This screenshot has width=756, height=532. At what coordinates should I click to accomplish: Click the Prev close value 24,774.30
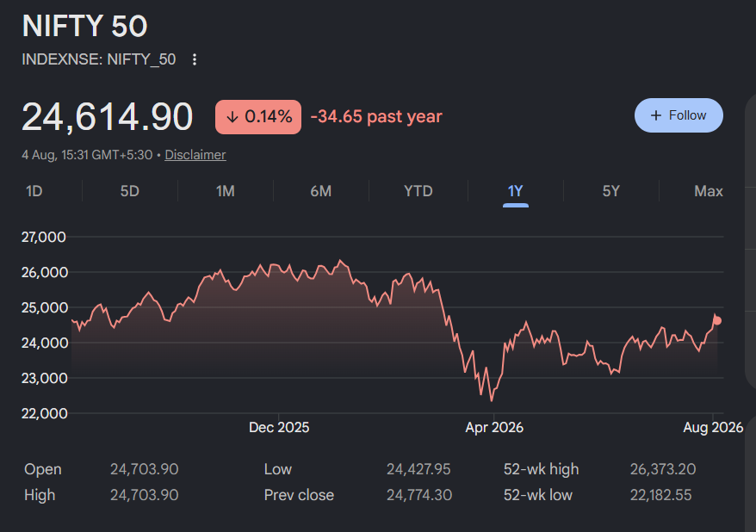pyautogui.click(x=419, y=495)
